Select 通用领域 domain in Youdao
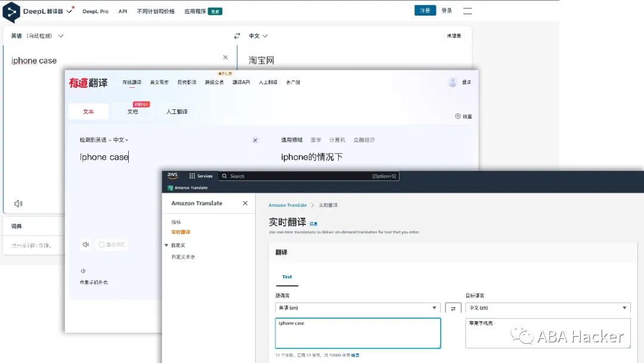 [292, 140]
